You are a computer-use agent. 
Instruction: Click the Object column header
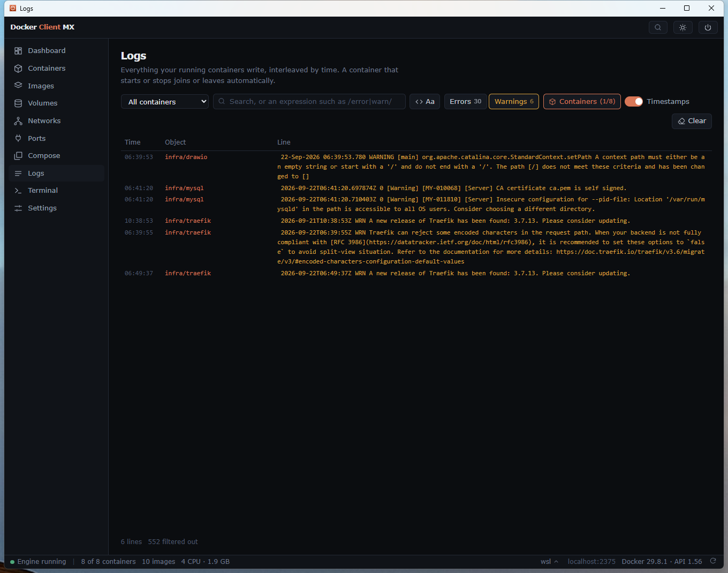tap(176, 142)
